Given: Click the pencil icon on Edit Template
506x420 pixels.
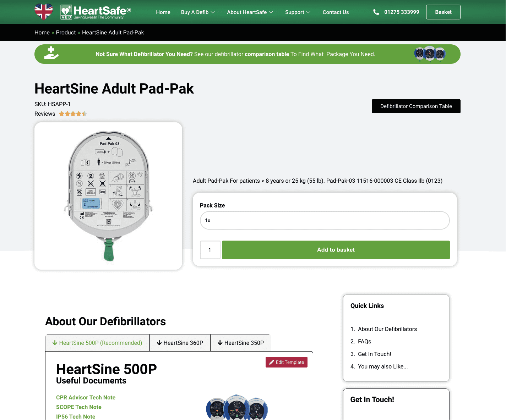Looking at the screenshot, I should pyautogui.click(x=272, y=362).
